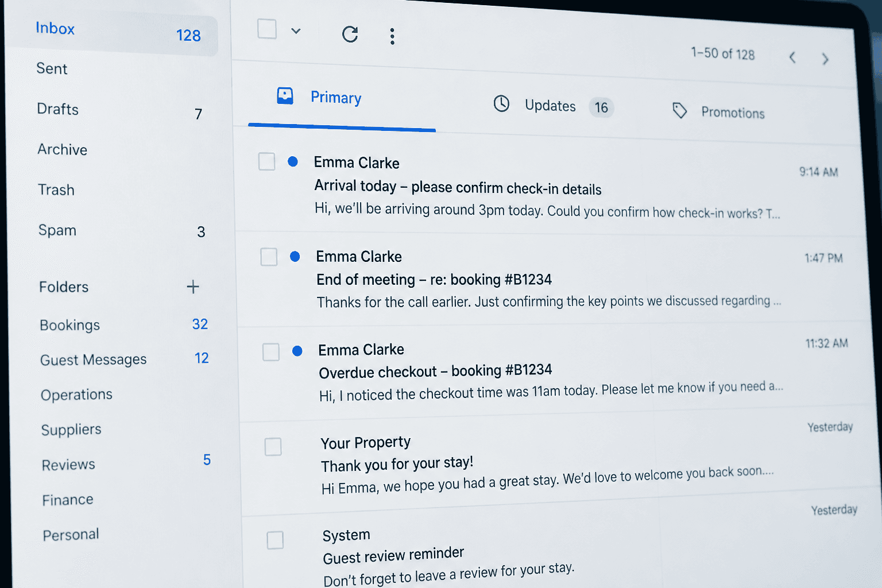Go to the previous page of emails
Screen dimensions: 882x588
(x=792, y=57)
